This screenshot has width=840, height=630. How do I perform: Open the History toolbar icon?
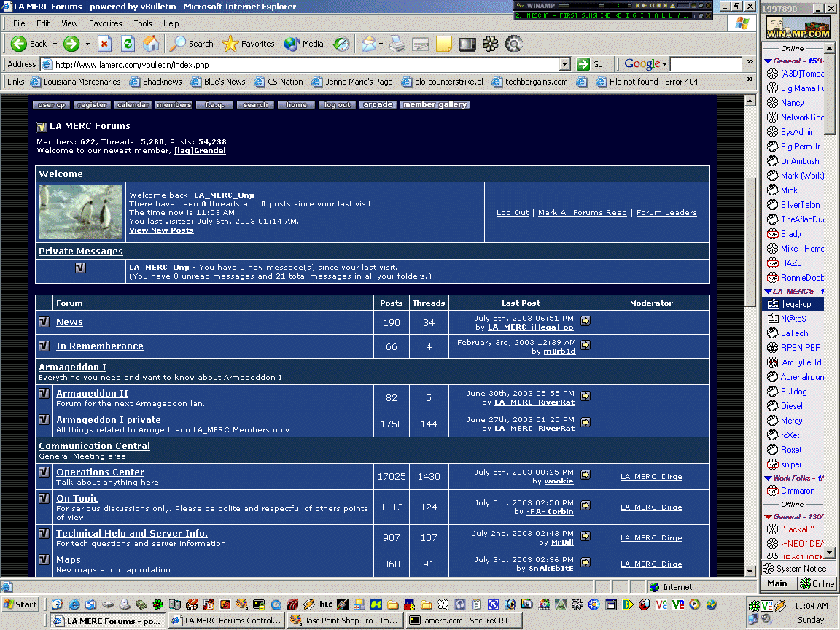point(341,44)
